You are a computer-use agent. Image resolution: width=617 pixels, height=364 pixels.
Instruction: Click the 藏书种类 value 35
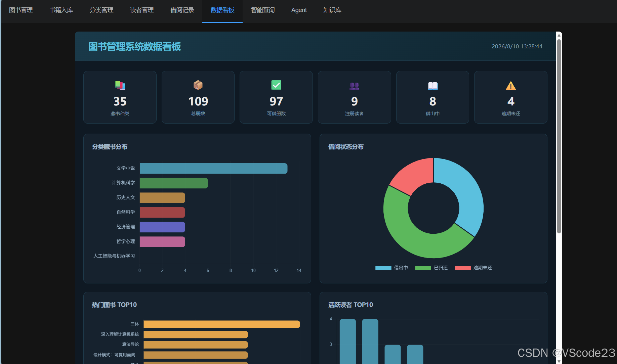[x=120, y=101]
